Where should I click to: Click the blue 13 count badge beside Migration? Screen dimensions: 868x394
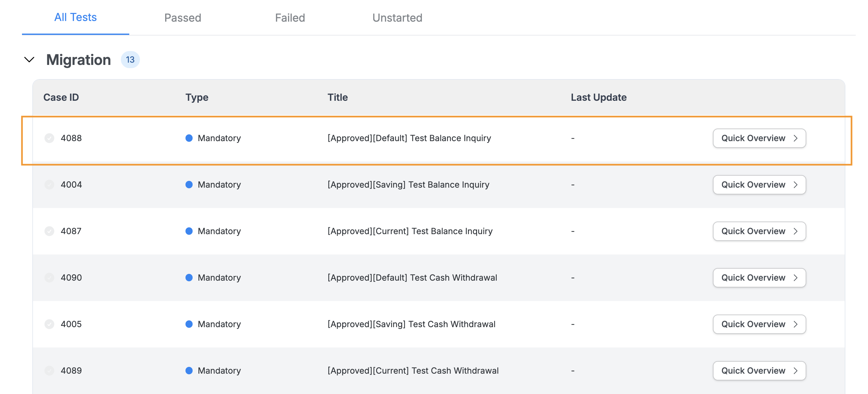(131, 60)
